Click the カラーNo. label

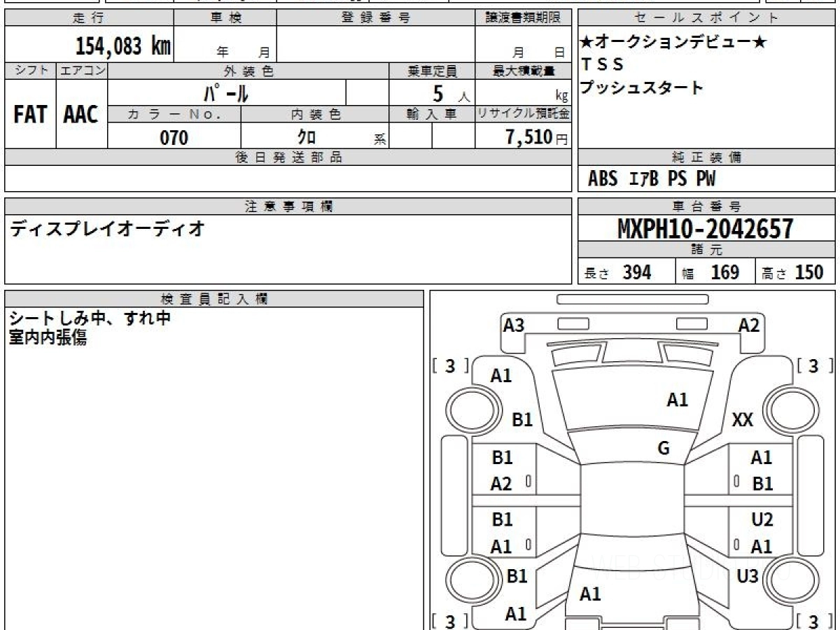tap(174, 114)
